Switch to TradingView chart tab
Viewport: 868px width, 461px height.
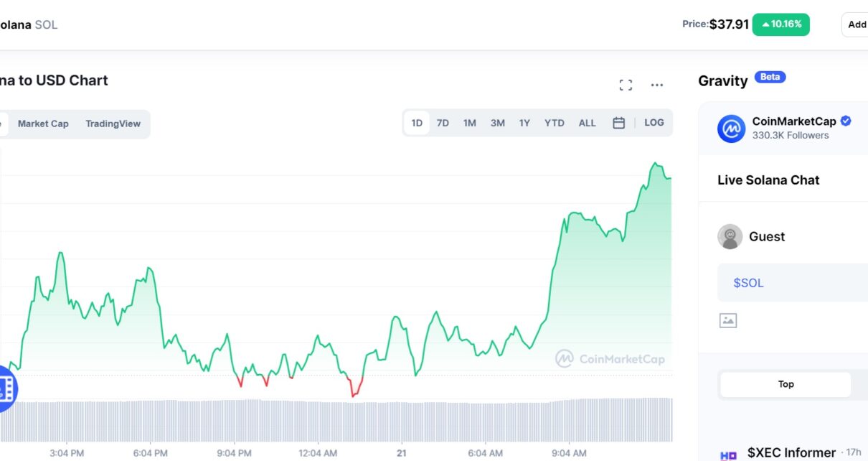click(x=113, y=124)
